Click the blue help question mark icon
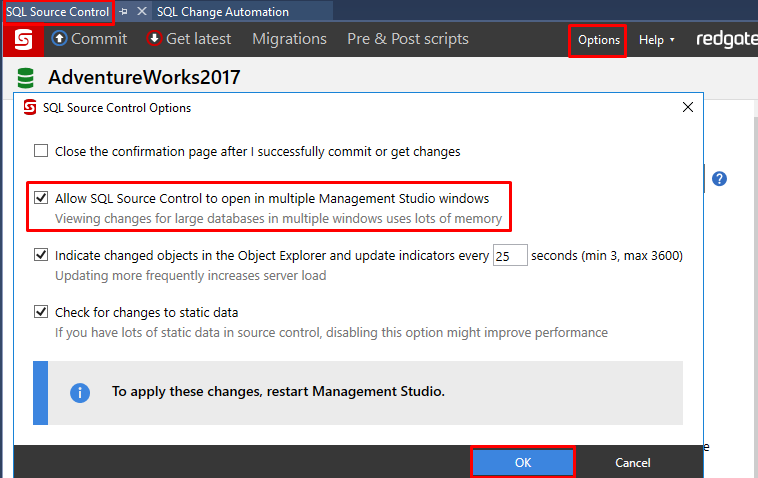The height and width of the screenshot is (478, 758). tap(719, 179)
